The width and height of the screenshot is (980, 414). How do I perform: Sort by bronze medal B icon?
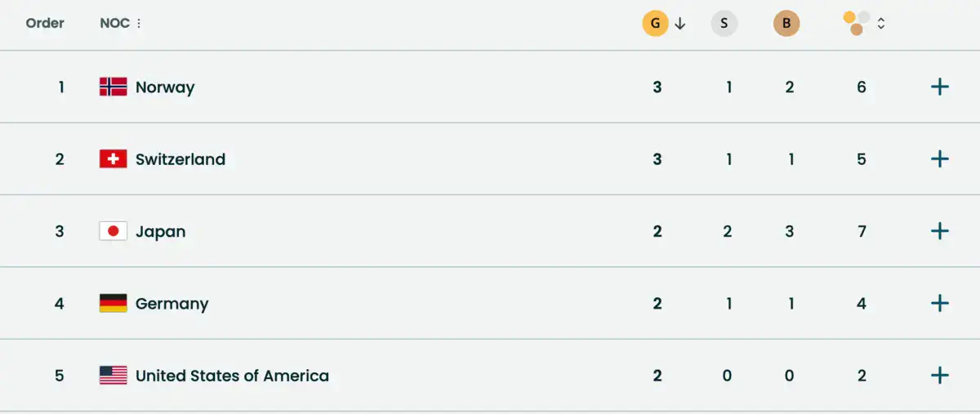(x=786, y=24)
